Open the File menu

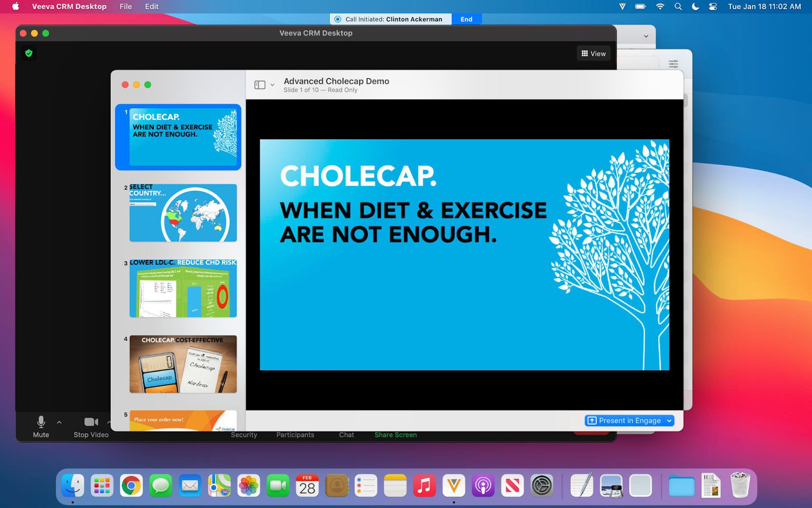125,7
